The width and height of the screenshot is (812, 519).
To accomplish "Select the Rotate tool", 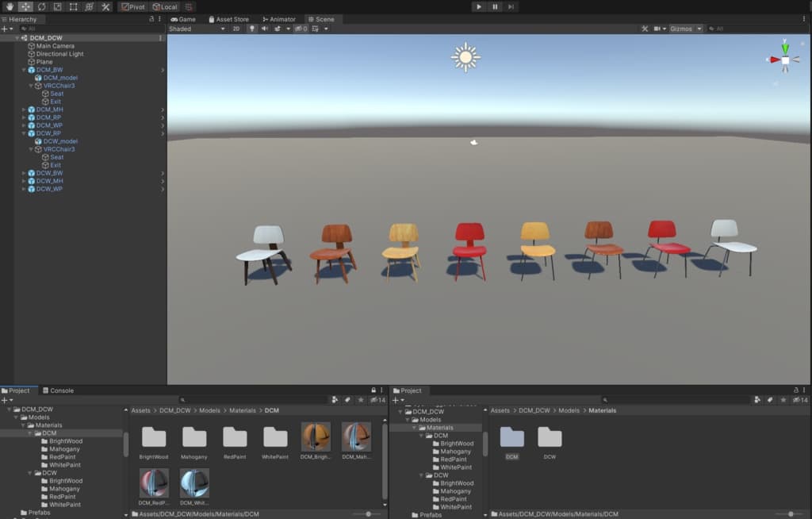I will pos(41,6).
